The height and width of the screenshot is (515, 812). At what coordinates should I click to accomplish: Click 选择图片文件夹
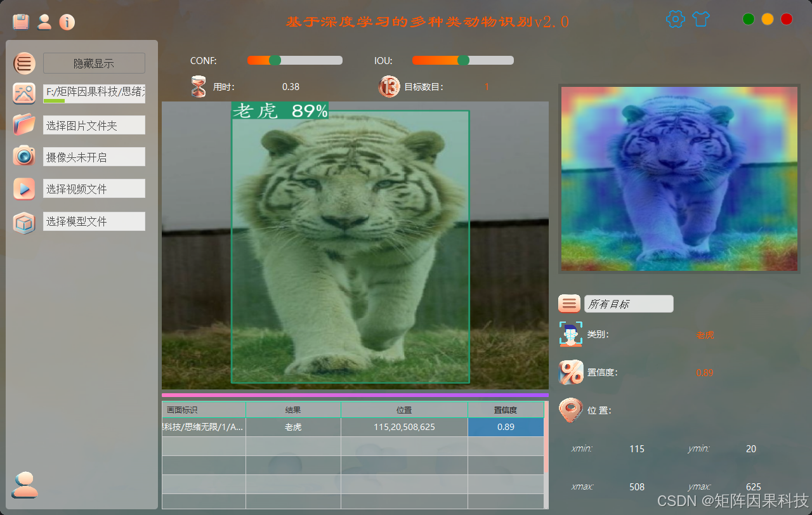pos(94,125)
